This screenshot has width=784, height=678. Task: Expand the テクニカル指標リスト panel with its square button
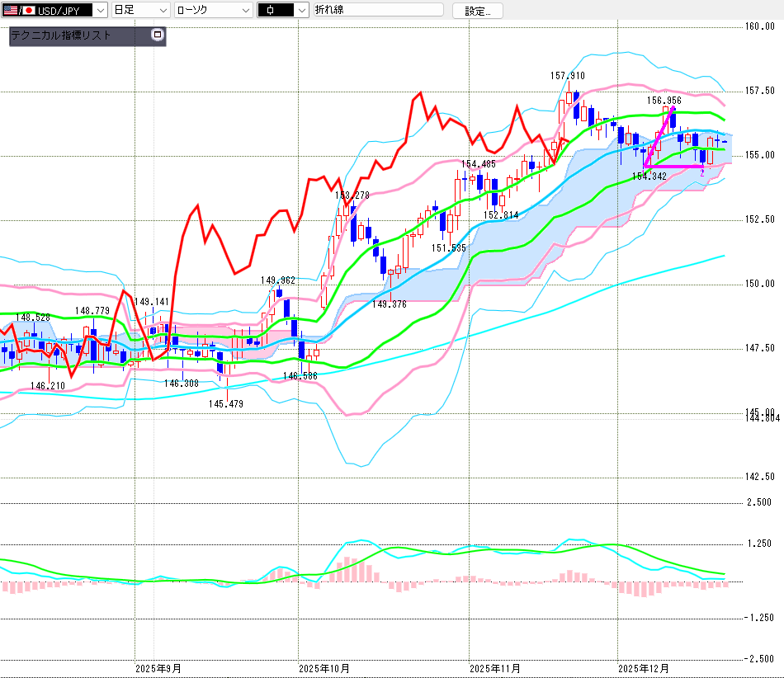click(158, 35)
